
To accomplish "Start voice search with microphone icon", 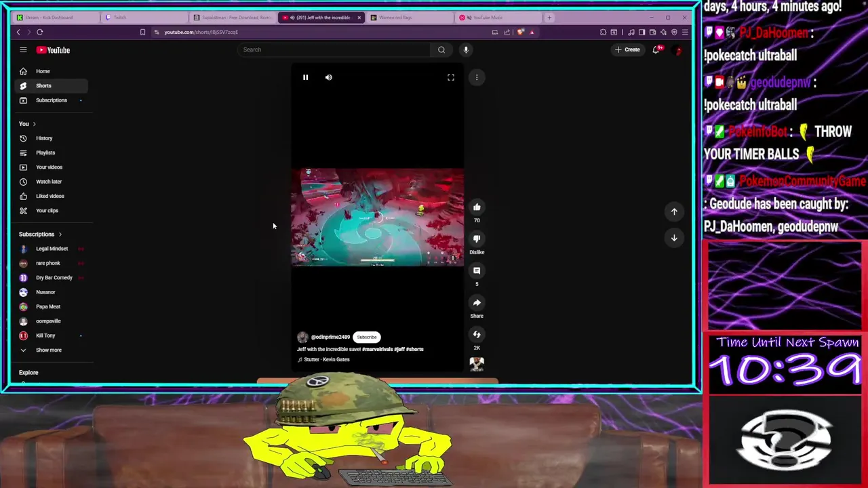I will coord(466,49).
